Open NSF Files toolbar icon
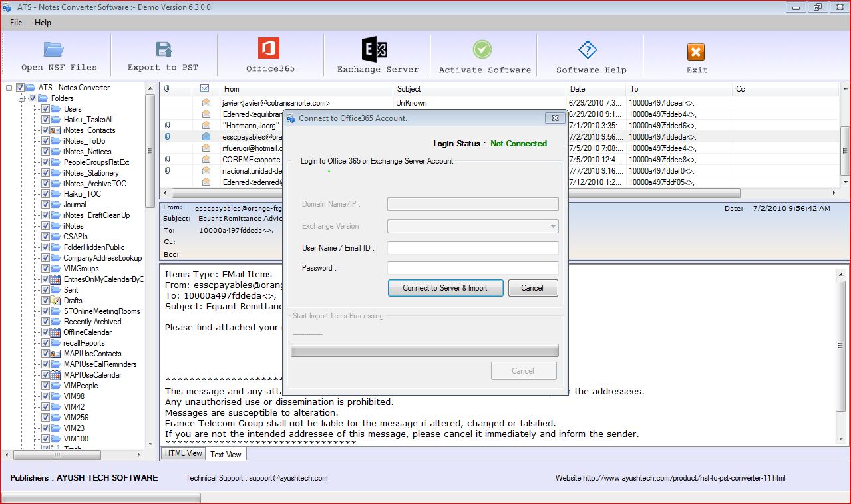 click(x=53, y=49)
